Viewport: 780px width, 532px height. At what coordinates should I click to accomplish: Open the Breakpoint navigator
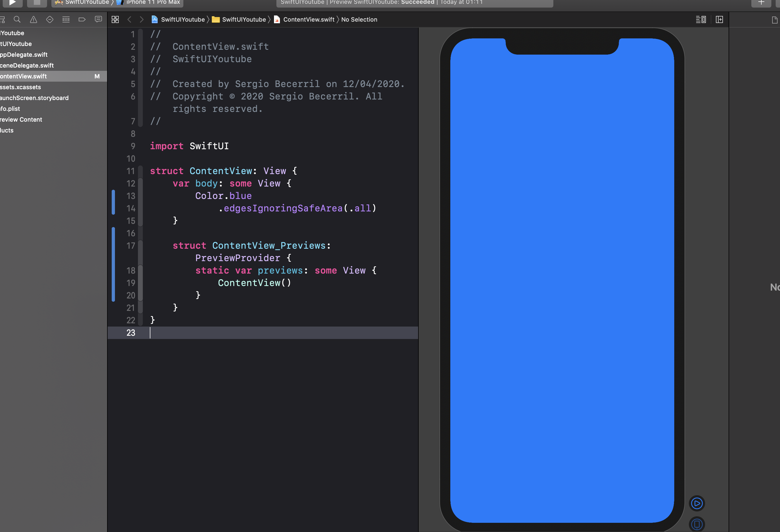pos(50,19)
